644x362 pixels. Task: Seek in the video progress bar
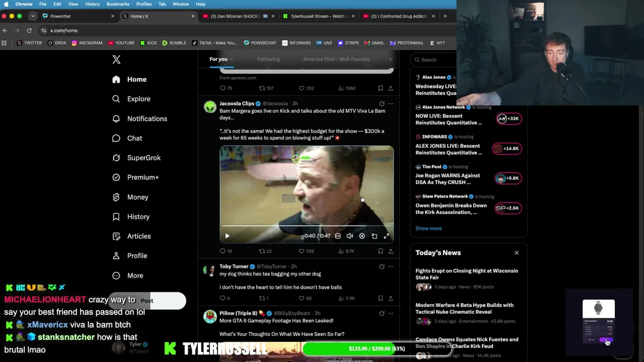point(306,226)
